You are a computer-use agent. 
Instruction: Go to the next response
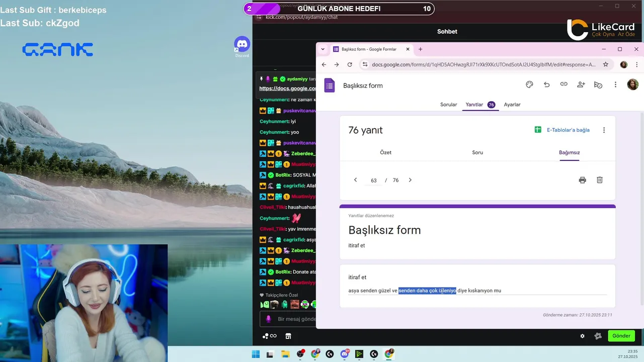coord(410,180)
